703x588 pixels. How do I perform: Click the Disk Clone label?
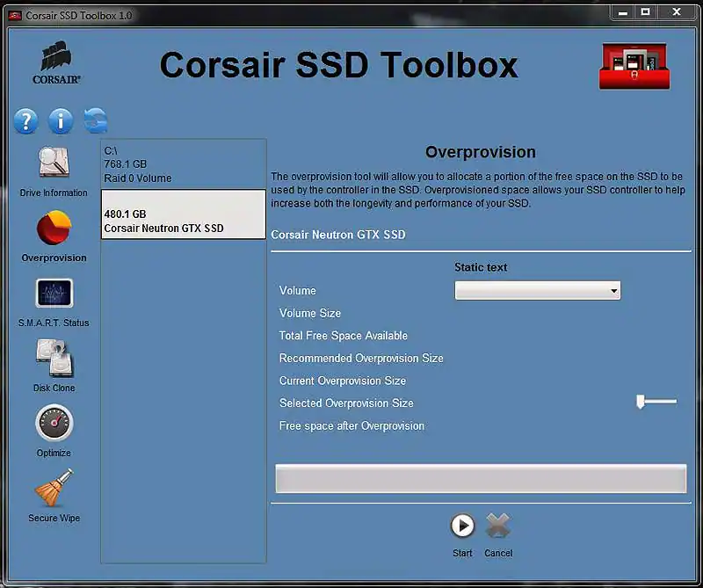coord(54,388)
